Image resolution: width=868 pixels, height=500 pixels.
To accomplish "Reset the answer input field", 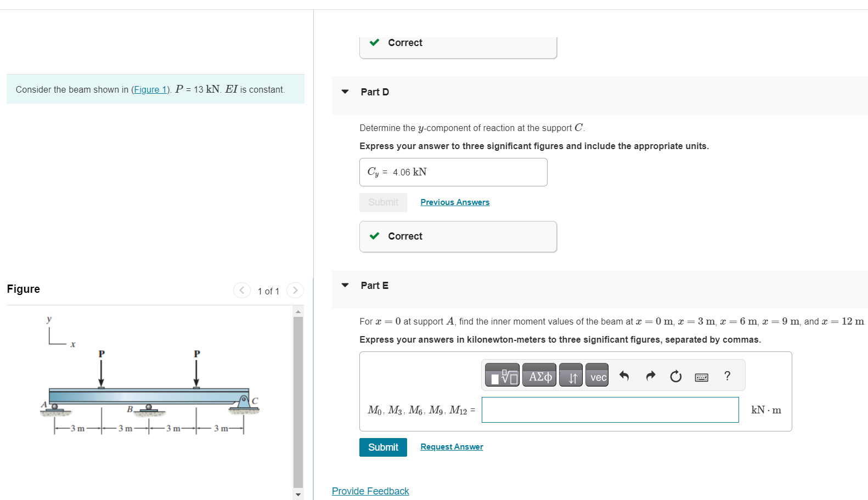I will coord(675,375).
